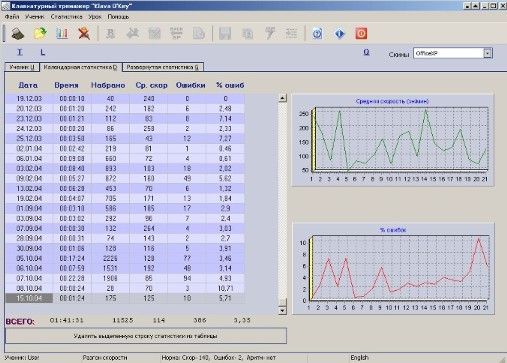Click the first dark toolbar icon
The width and height of the screenshot is (507, 363).
pyautogui.click(x=18, y=33)
